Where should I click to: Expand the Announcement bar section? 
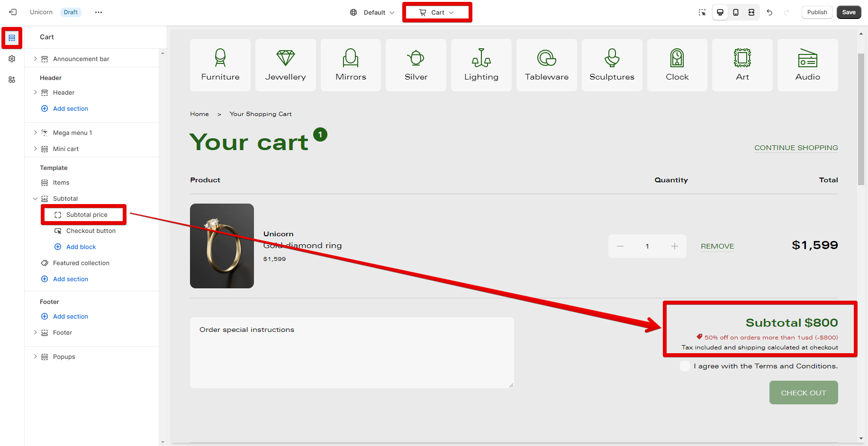pyautogui.click(x=35, y=59)
